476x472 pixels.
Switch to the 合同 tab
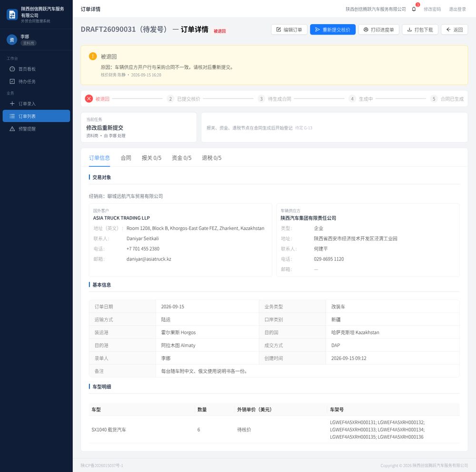pos(126,158)
